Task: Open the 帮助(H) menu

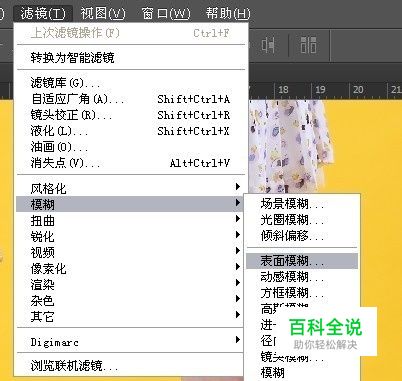Action: (228, 14)
